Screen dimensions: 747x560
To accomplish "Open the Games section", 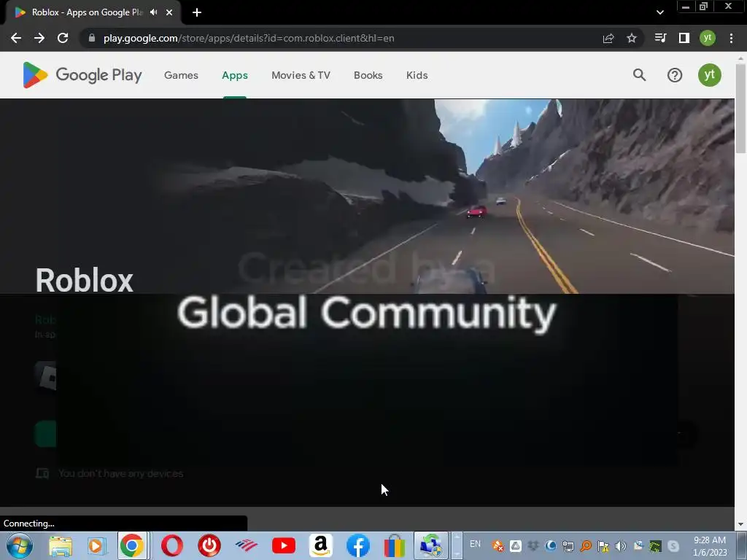I will click(x=181, y=75).
